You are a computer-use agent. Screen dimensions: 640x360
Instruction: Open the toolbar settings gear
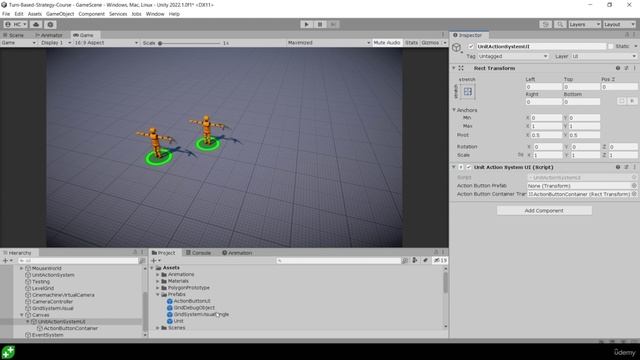tap(50, 24)
